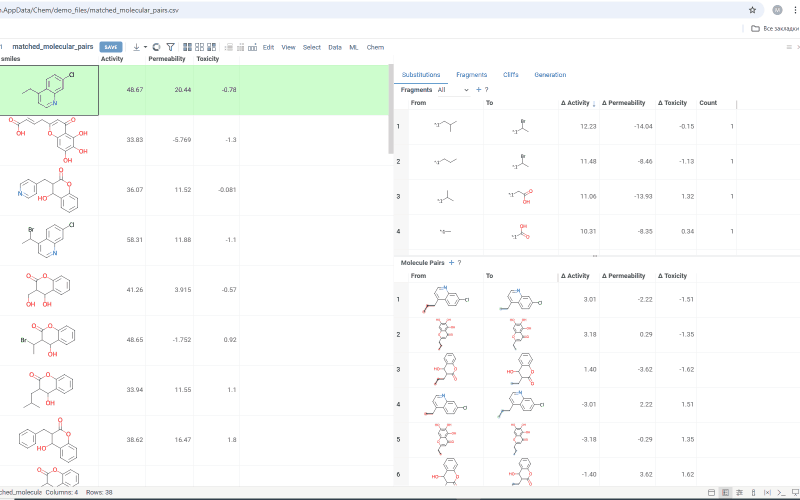Expand the download options arrow
800x500 pixels.
click(145, 47)
